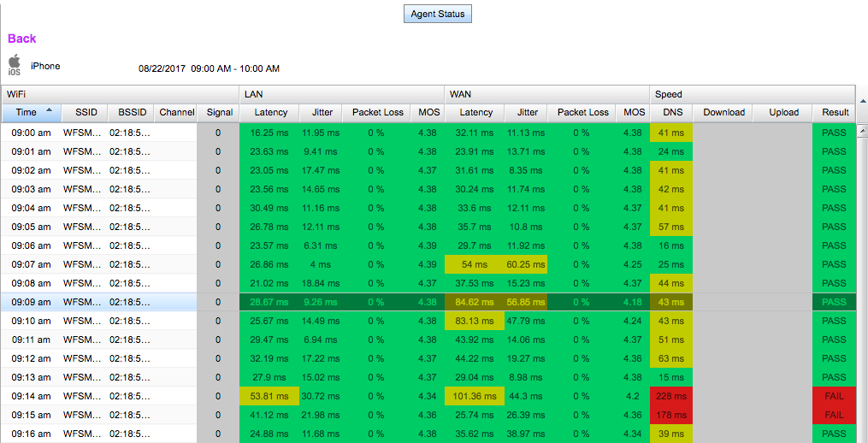Click the SSID cell at 09:06 am

coord(82,245)
